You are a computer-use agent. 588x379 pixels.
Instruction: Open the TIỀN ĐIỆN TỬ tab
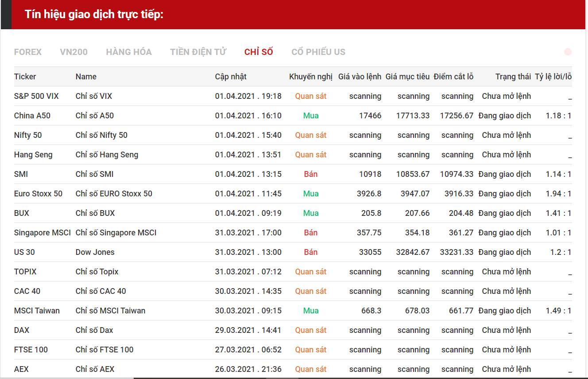[198, 52]
